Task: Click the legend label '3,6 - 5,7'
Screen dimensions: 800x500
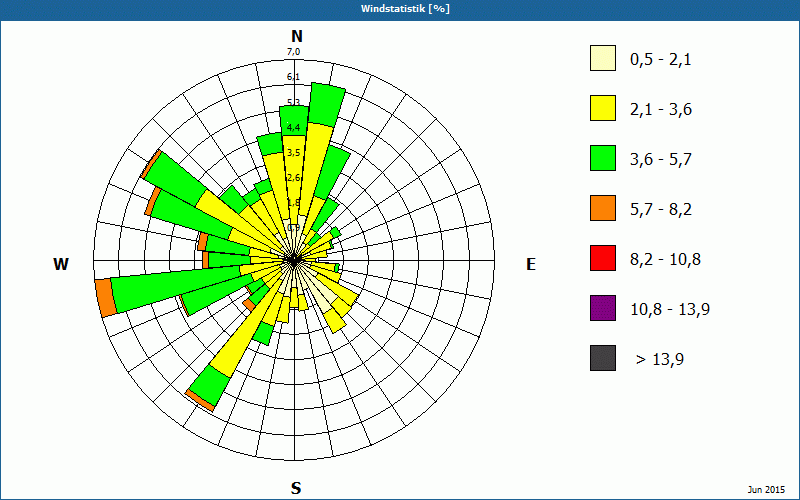Action: [661, 160]
